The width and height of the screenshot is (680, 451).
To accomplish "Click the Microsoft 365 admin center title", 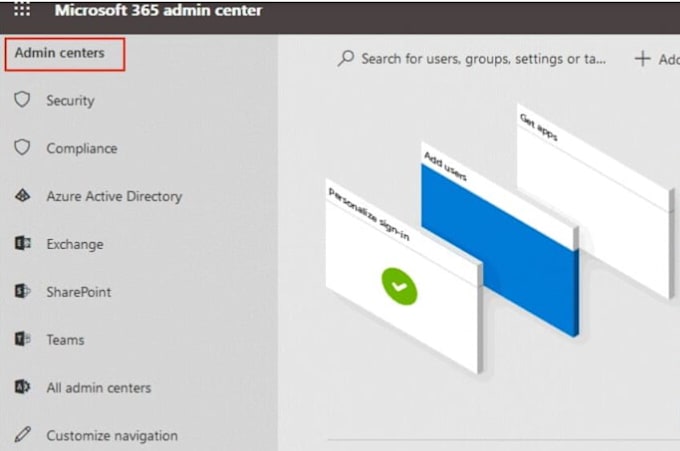I will 159,10.
